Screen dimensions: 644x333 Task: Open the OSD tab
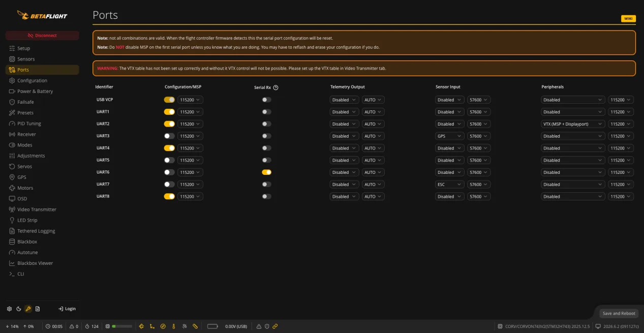tap(42, 199)
